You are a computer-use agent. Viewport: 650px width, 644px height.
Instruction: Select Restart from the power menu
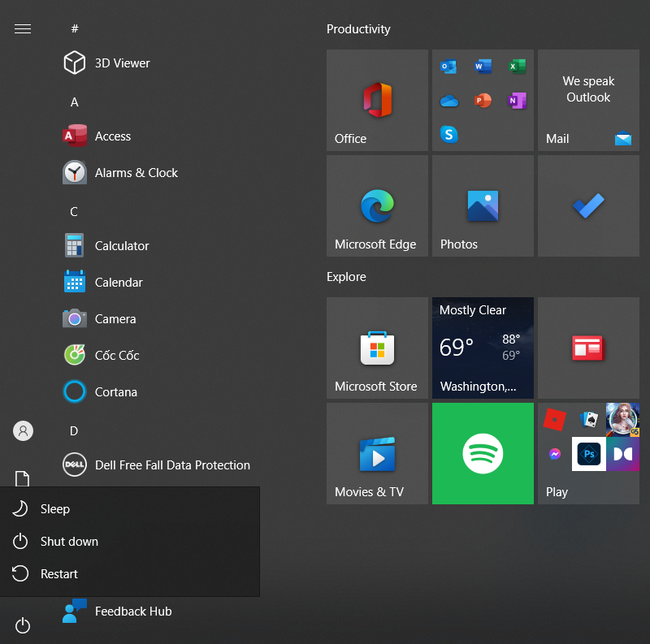pyautogui.click(x=130, y=573)
